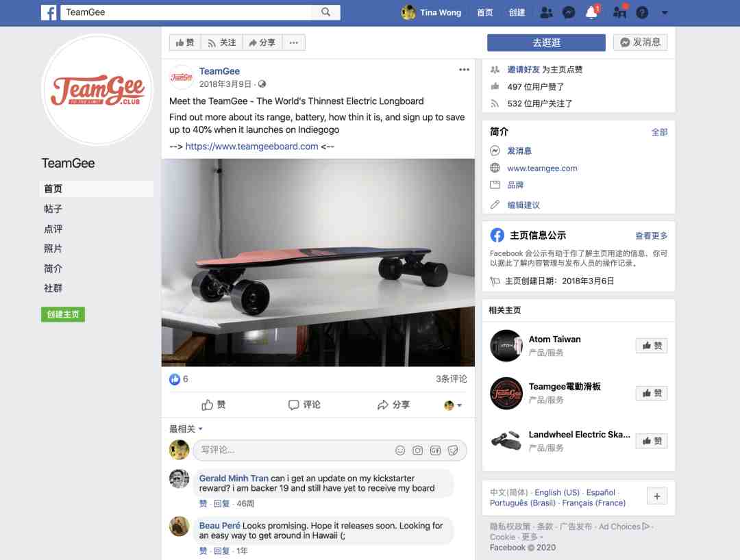Like the TeamGee page

[185, 42]
